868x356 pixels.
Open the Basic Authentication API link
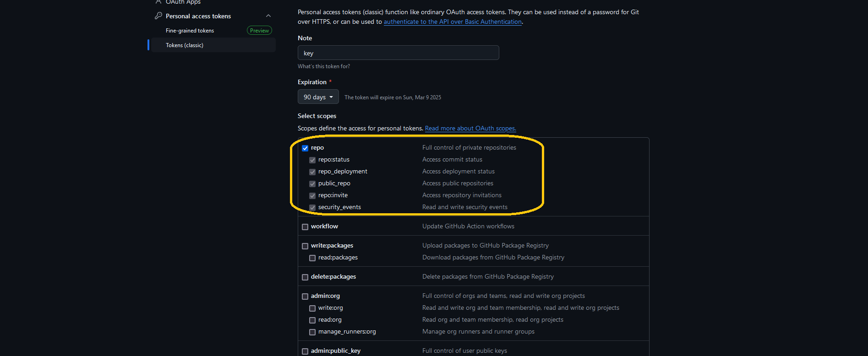pos(453,22)
